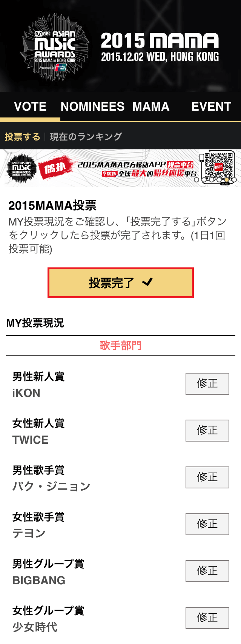Click 修正 beside 女性歌手賞 テヨン
This screenshot has height=644, width=241.
(207, 524)
